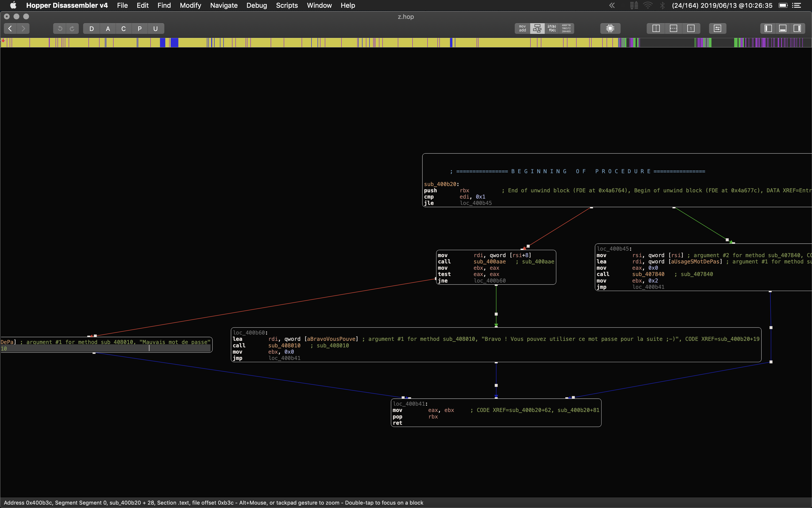Viewport: 812px width, 508px height.
Task: Mark selection as Code with C button
Action: (123, 29)
